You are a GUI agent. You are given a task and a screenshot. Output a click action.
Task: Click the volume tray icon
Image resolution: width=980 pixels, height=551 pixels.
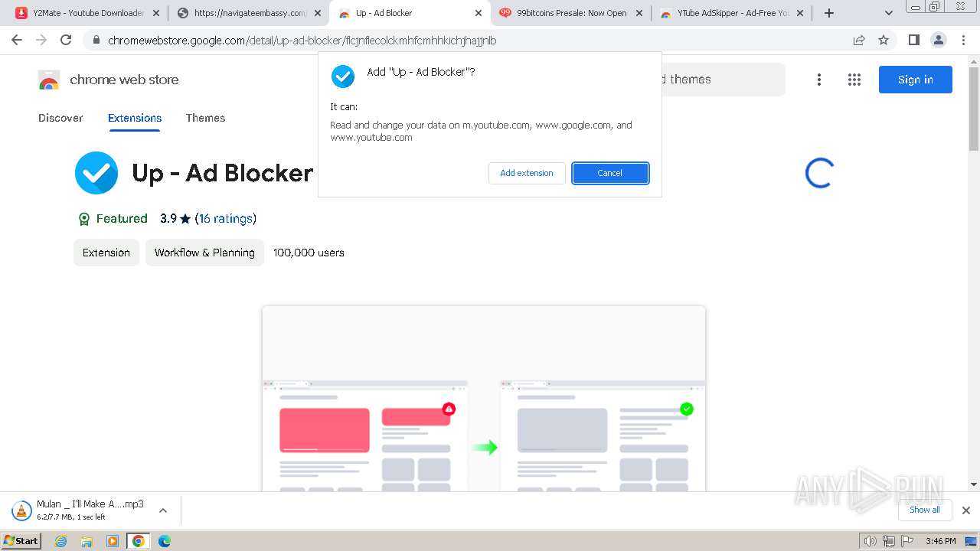[870, 541]
